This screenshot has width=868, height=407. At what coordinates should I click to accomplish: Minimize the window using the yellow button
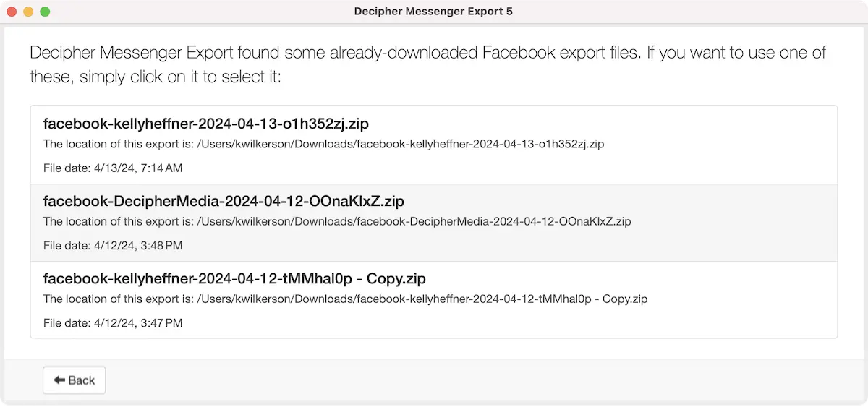[28, 12]
